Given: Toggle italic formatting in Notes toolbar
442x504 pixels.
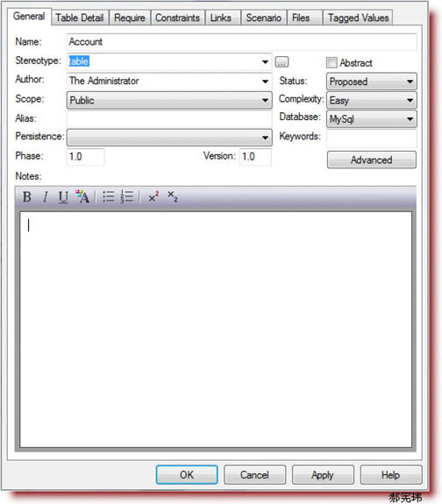Looking at the screenshot, I should (46, 196).
